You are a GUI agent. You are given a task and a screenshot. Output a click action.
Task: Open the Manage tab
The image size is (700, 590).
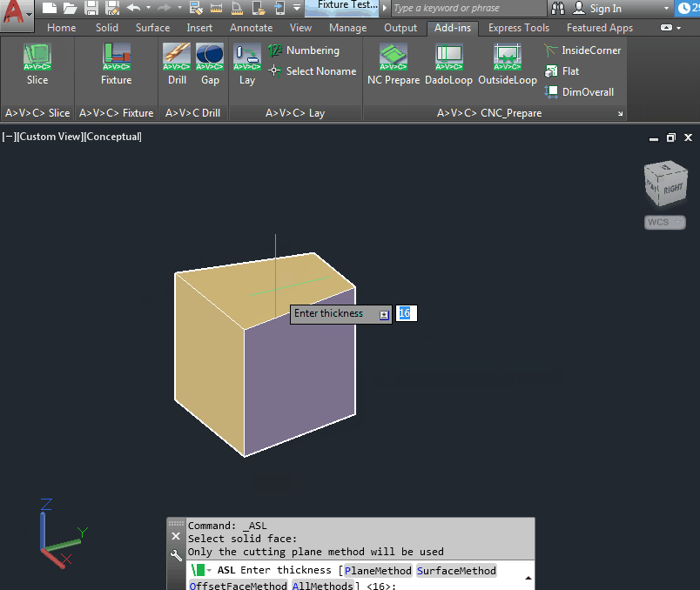347,28
